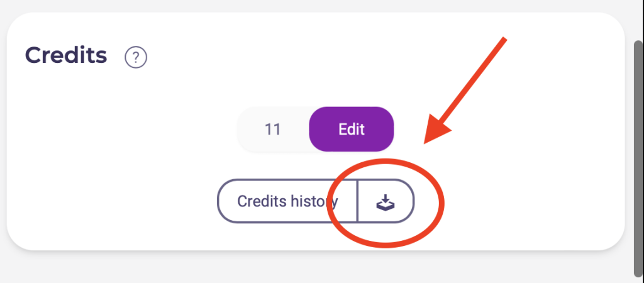Click the vertical scrollbar on the right
Image resolution: width=644 pixels, height=283 pixels.
(x=638, y=157)
